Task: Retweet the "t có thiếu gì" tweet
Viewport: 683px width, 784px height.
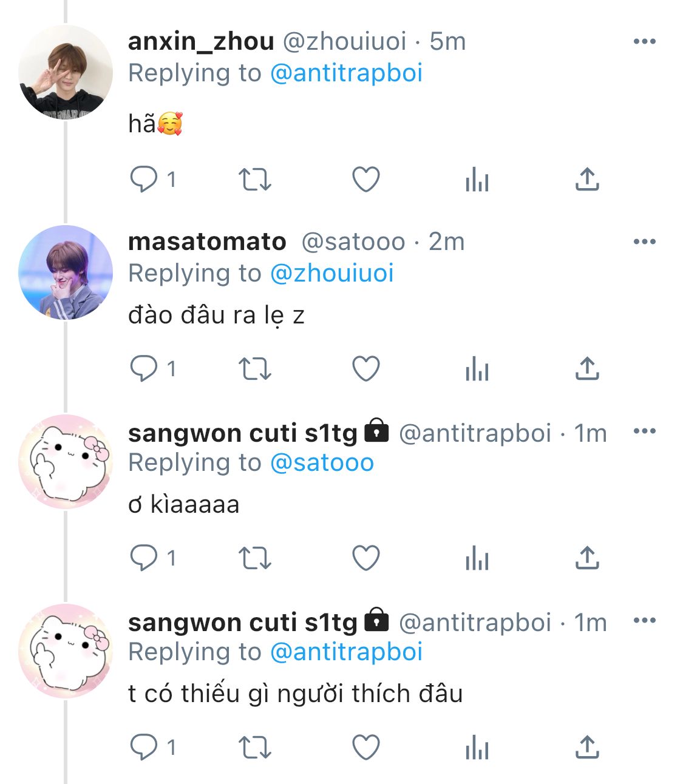Action: (254, 748)
